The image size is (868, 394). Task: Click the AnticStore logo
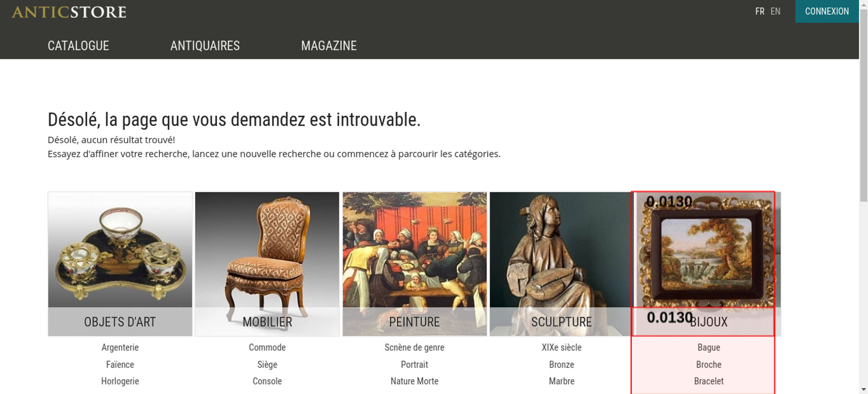tap(69, 12)
